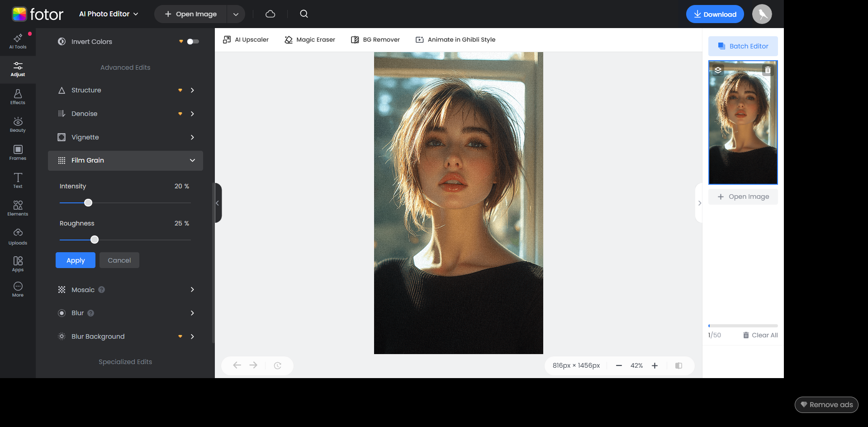This screenshot has width=868, height=427.
Task: Open the Effects panel
Action: (18, 96)
